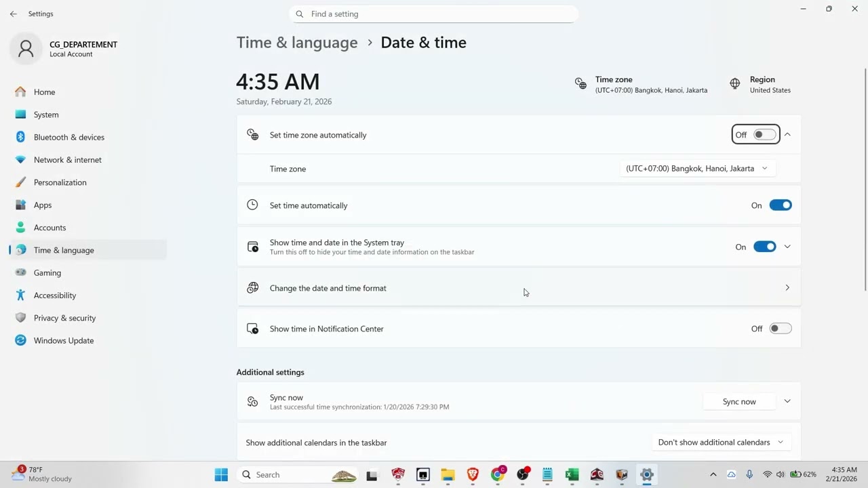The width and height of the screenshot is (868, 488).
Task: Go back using the Settings back arrow
Action: tap(14, 14)
